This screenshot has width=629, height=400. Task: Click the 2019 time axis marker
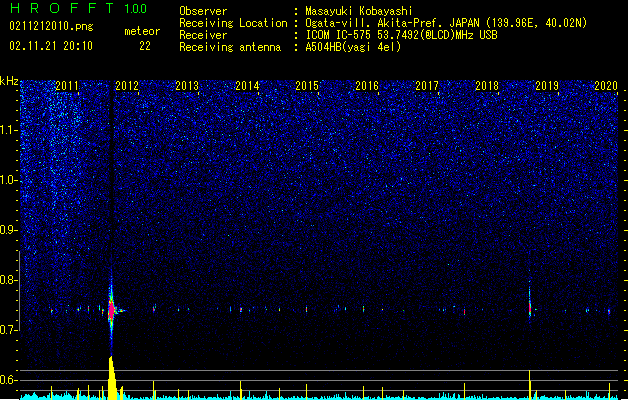[547, 86]
